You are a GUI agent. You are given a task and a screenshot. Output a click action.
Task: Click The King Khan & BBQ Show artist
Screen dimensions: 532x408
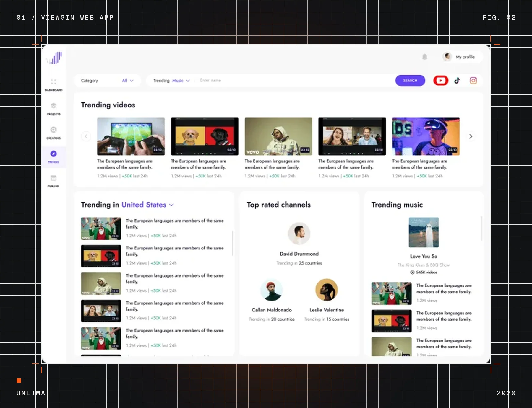[424, 265]
